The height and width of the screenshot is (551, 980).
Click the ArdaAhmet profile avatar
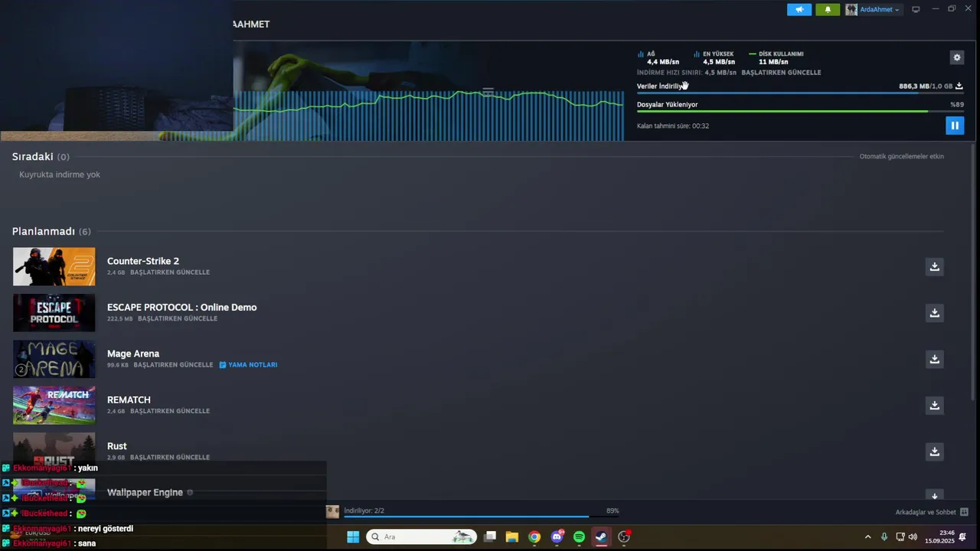(x=851, y=10)
